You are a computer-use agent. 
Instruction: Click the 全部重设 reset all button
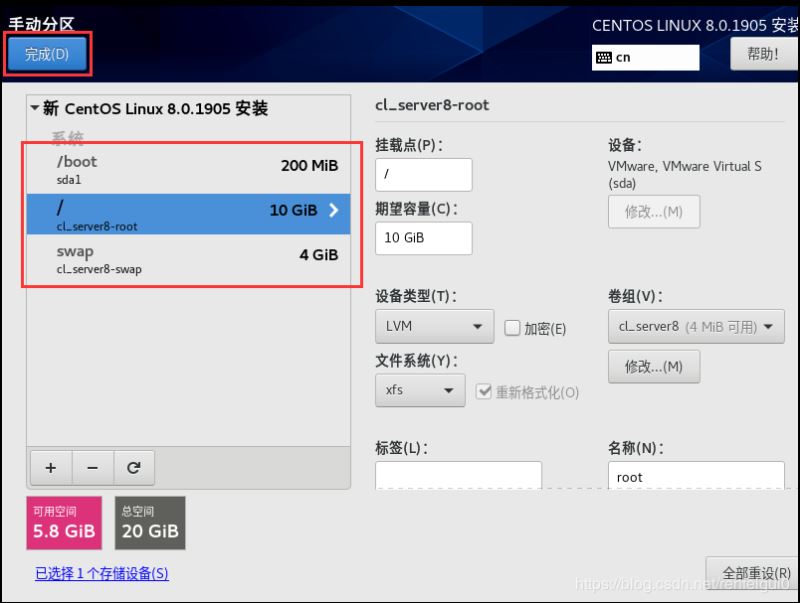point(754,573)
